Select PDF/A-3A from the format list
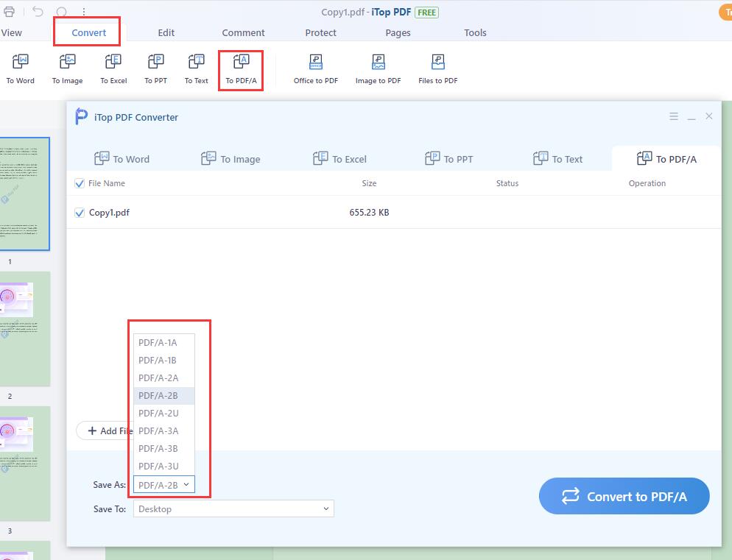The height and width of the screenshot is (560, 732). pos(158,430)
